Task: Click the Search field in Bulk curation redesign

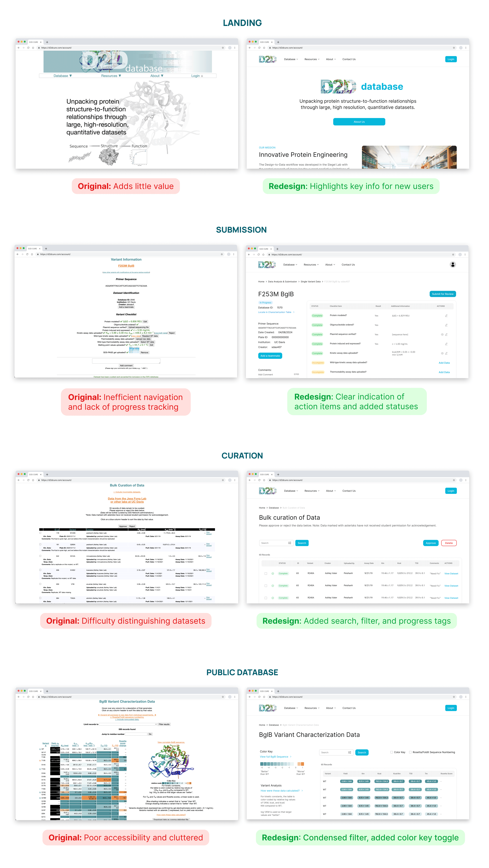Action: (x=276, y=543)
